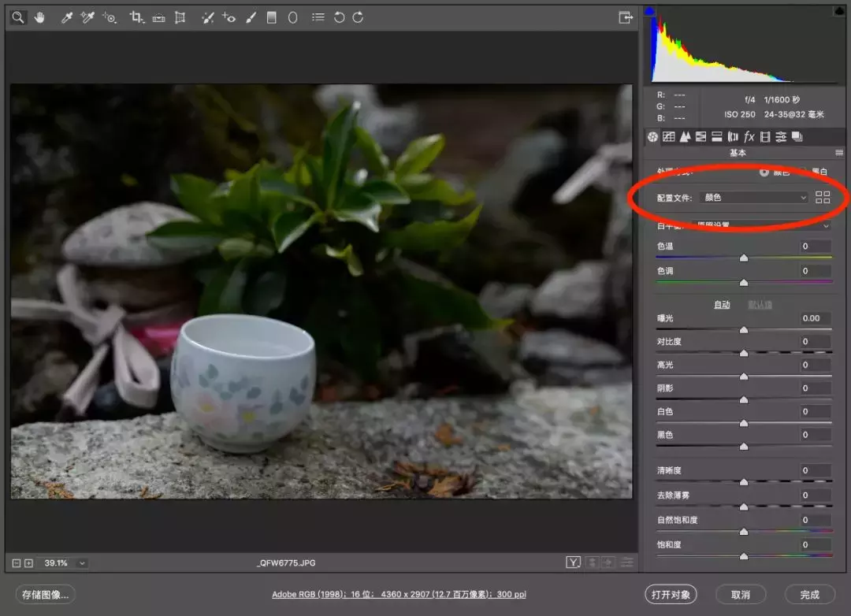
Task: Click the 曝光 value field 0.00
Action: tap(816, 318)
